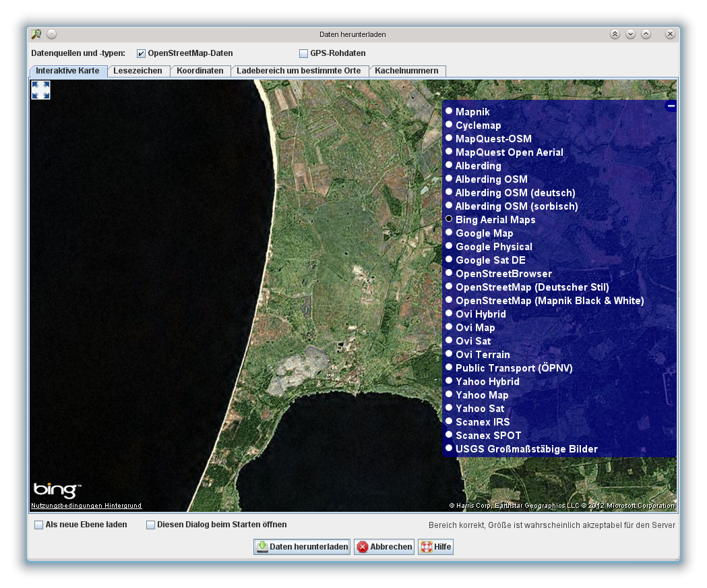
Task: Switch to the Lesezeichen tab
Action: coord(137,71)
